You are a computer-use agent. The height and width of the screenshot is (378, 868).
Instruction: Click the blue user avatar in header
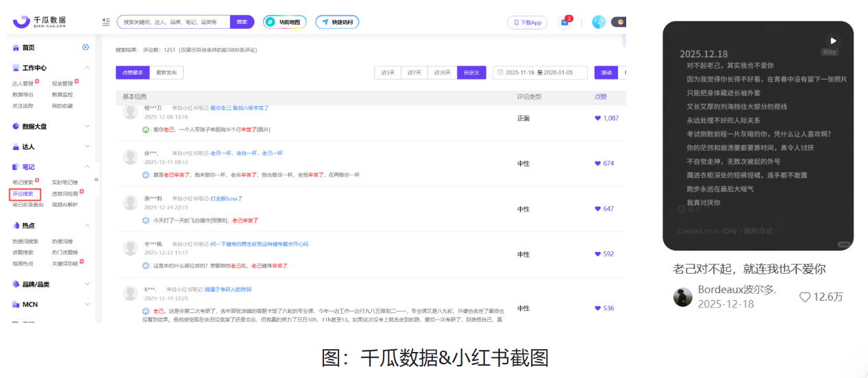click(x=598, y=22)
